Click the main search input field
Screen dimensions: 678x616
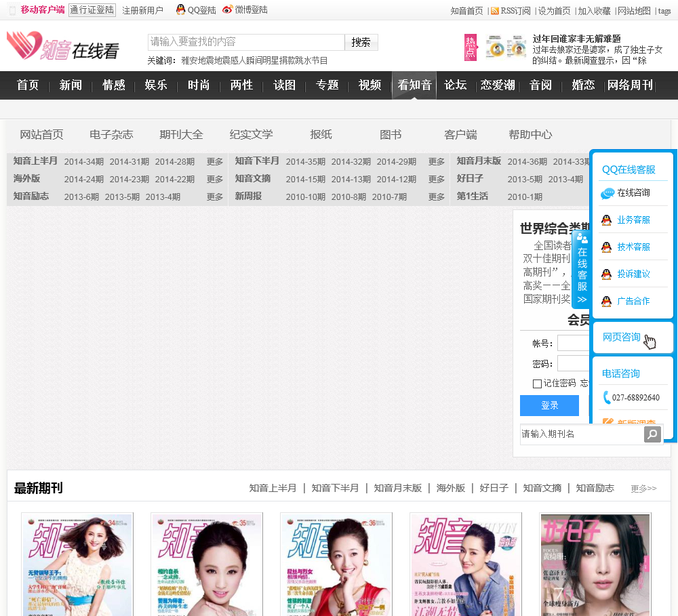coord(246,42)
